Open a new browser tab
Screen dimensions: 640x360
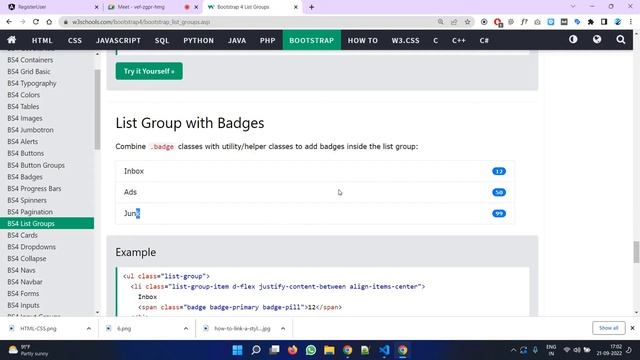point(311,7)
